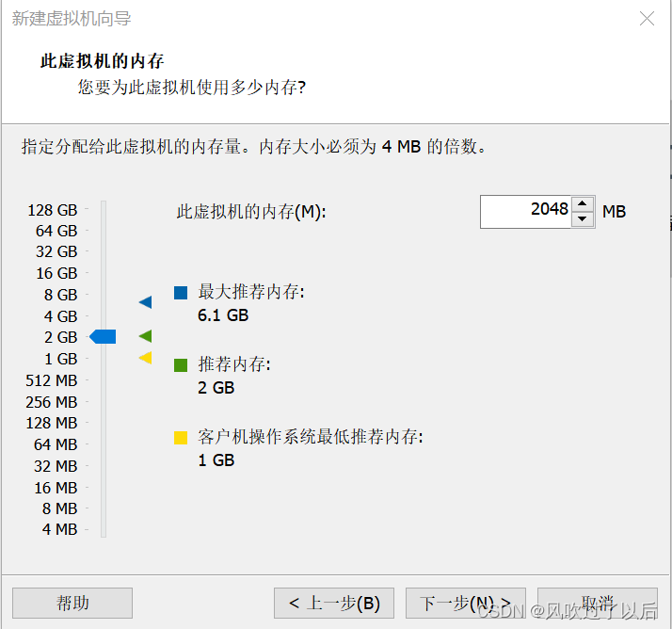The width and height of the screenshot is (672, 629).
Task: Click the 128 GB slider label
Action: click(53, 210)
